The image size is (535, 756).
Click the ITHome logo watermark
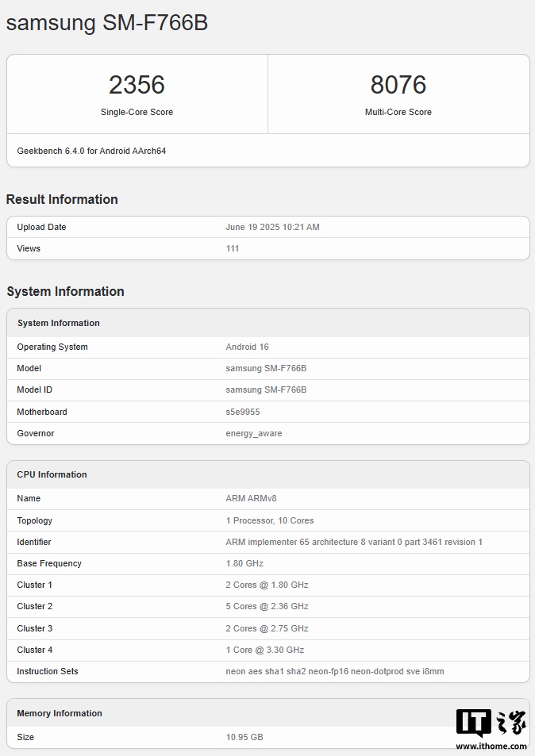point(491,723)
